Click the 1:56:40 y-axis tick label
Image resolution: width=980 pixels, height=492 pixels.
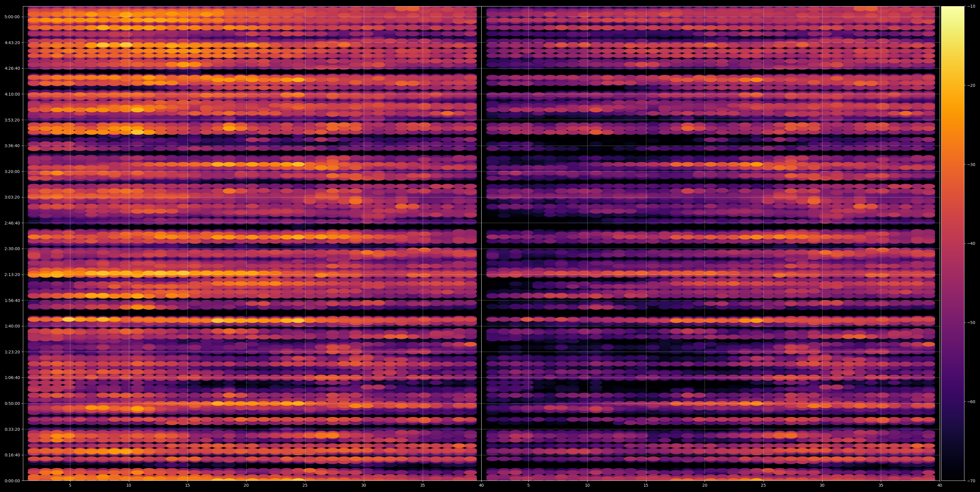click(x=12, y=300)
